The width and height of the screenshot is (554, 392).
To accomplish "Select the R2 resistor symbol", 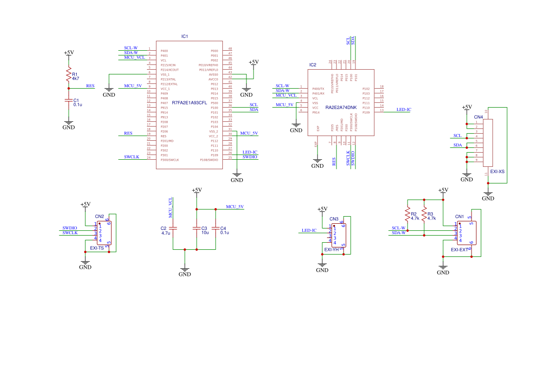I will [x=408, y=215].
